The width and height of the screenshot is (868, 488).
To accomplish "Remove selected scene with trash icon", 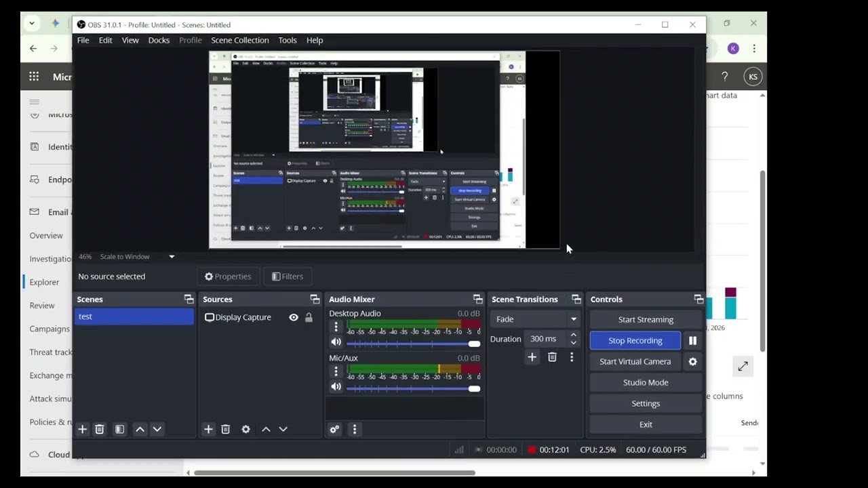I will pos(100,429).
